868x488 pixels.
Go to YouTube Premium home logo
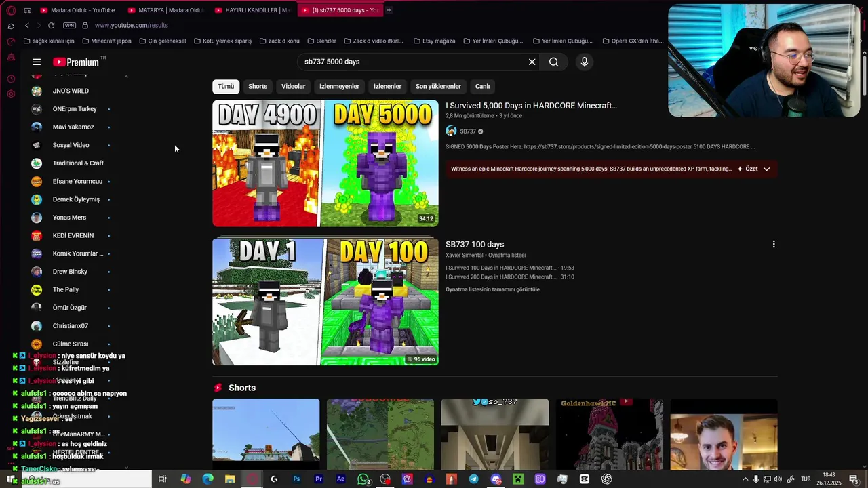pyautogui.click(x=76, y=62)
